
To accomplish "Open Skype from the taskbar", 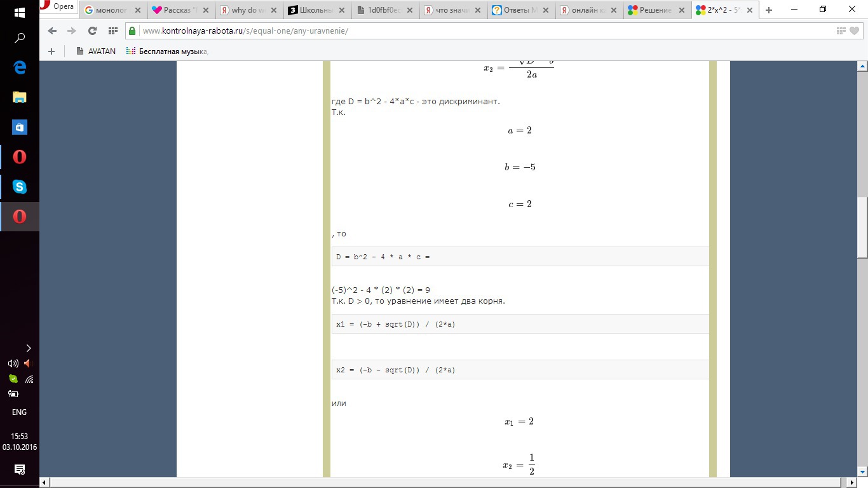I will pos(20,187).
